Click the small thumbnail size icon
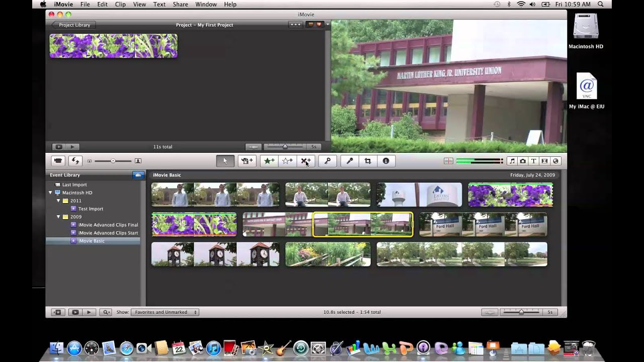 pyautogui.click(x=90, y=161)
